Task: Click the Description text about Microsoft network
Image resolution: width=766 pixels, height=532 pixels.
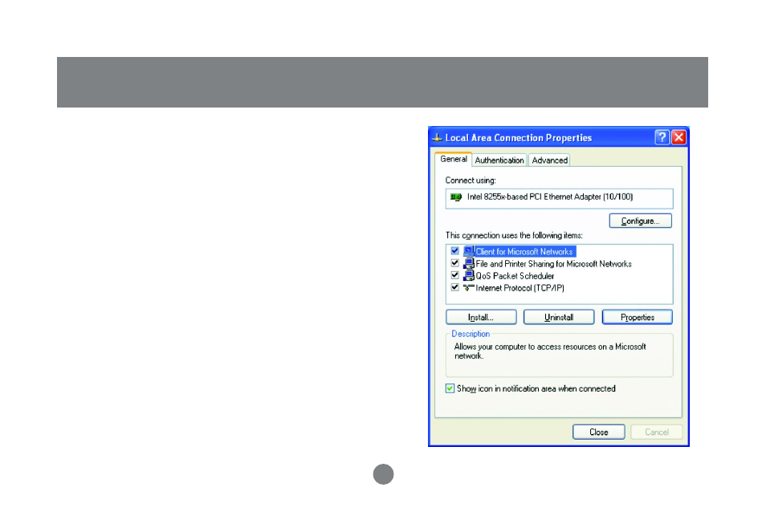Action: tap(550, 351)
